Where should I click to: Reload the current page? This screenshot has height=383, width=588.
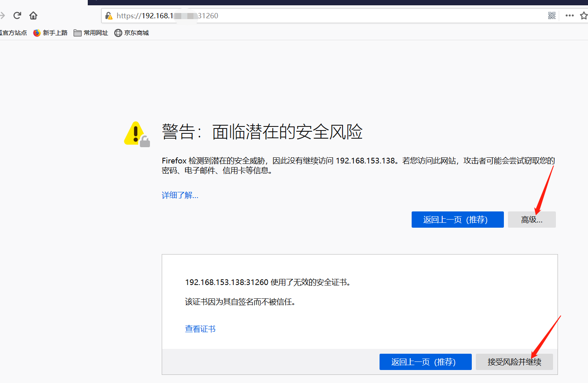pos(17,15)
